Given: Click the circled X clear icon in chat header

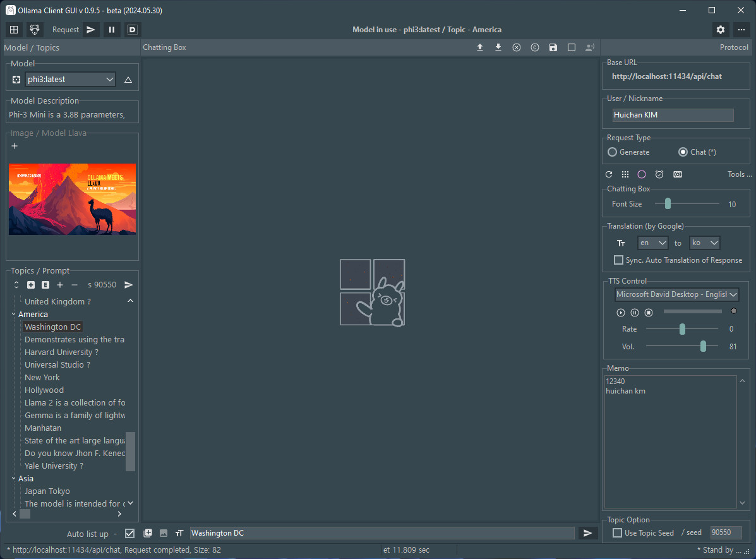Looking at the screenshot, I should tap(517, 47).
